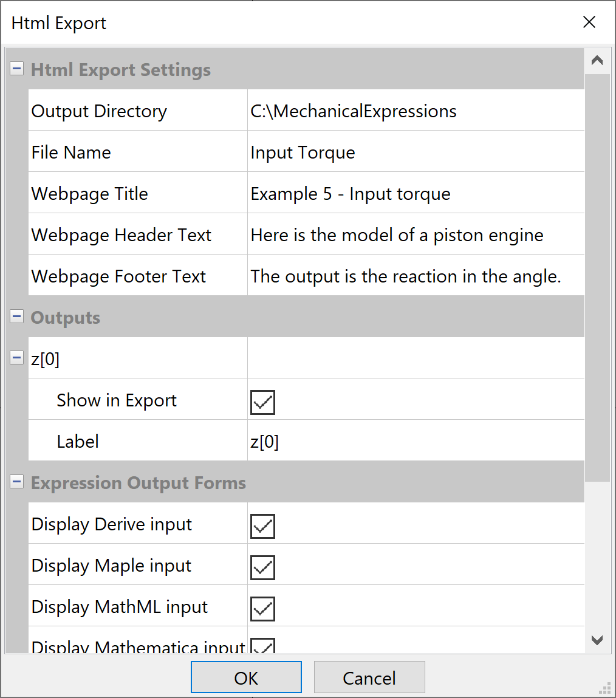Uncheck the Show in Export checkbox
The height and width of the screenshot is (698, 616).
pyautogui.click(x=262, y=402)
